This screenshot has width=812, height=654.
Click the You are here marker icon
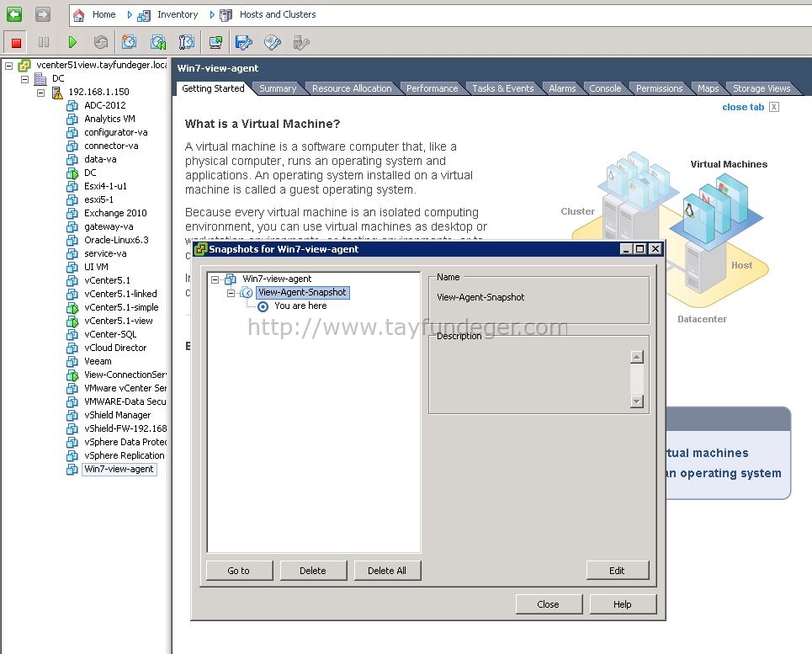(263, 306)
